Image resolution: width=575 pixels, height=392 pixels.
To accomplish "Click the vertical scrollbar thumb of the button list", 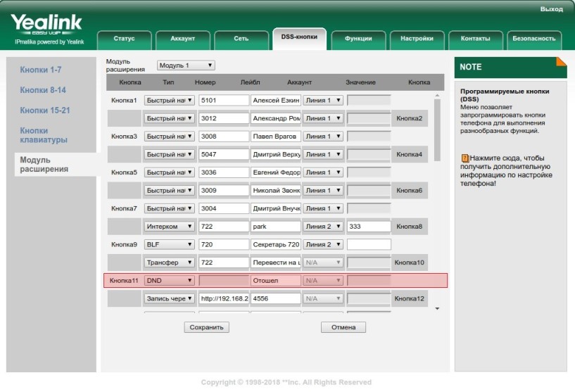I will [437, 130].
